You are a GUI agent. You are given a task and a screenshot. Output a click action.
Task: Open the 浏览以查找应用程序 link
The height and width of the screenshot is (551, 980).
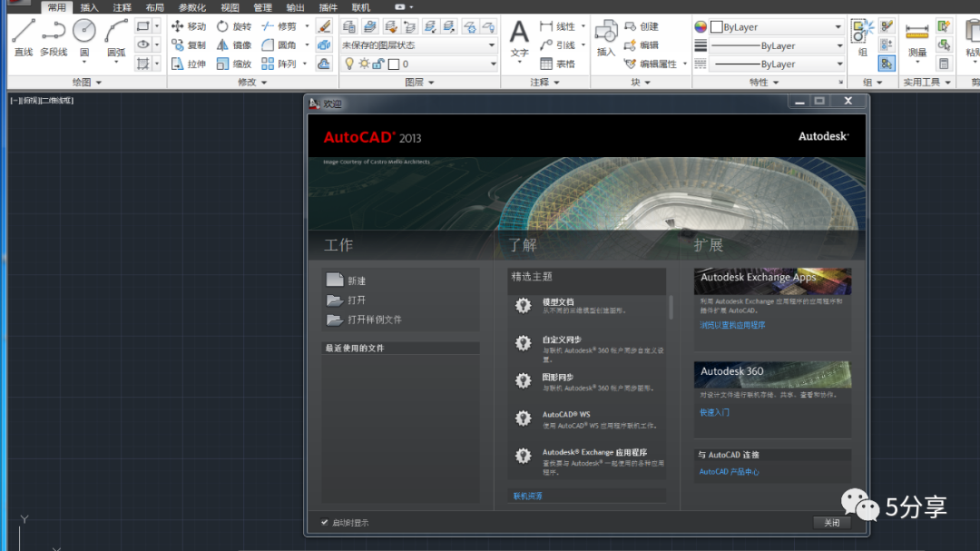pos(732,325)
